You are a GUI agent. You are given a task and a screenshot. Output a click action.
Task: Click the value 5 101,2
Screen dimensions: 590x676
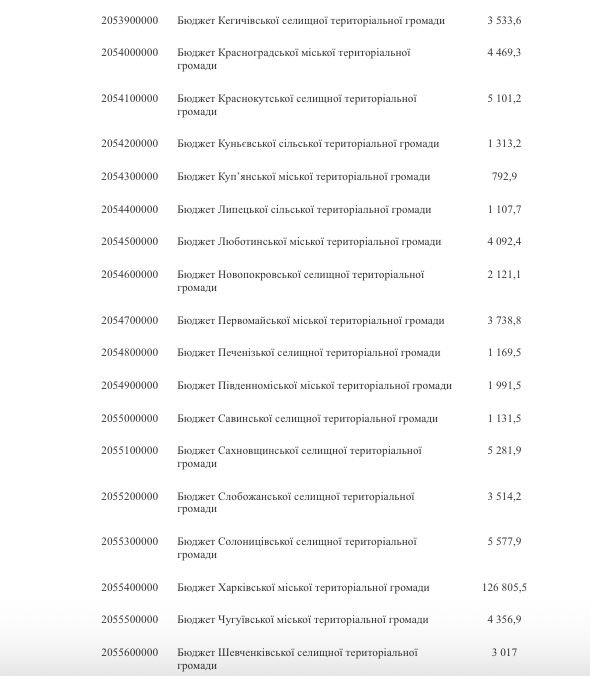pyautogui.click(x=504, y=98)
